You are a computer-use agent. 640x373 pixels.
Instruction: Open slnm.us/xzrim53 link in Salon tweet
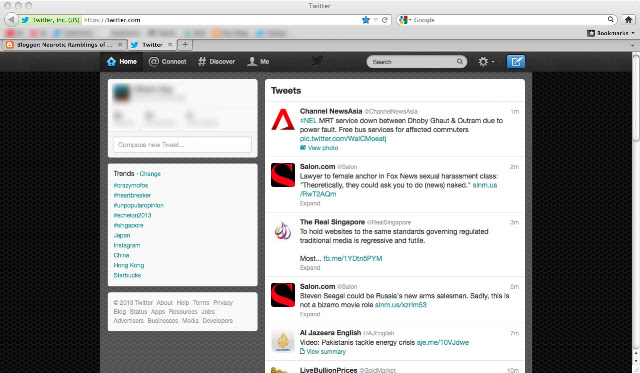(x=400, y=305)
